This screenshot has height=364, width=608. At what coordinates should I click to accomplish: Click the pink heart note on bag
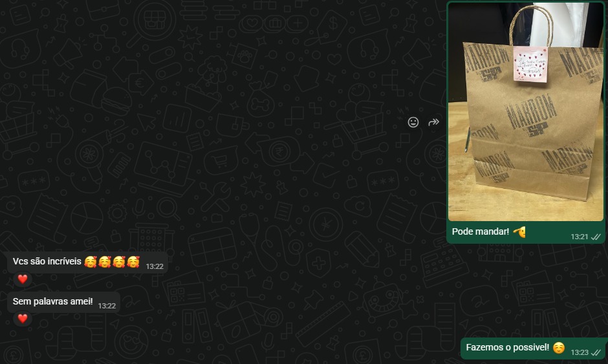tap(530, 65)
